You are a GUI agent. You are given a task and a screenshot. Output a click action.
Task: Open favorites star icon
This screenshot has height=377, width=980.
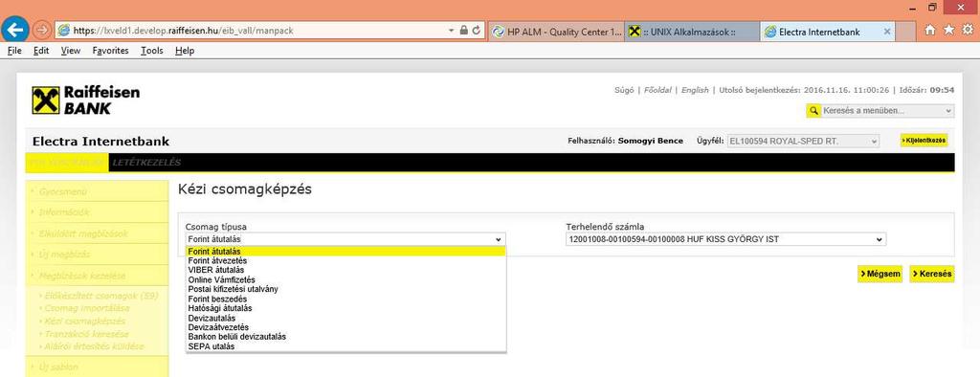948,30
